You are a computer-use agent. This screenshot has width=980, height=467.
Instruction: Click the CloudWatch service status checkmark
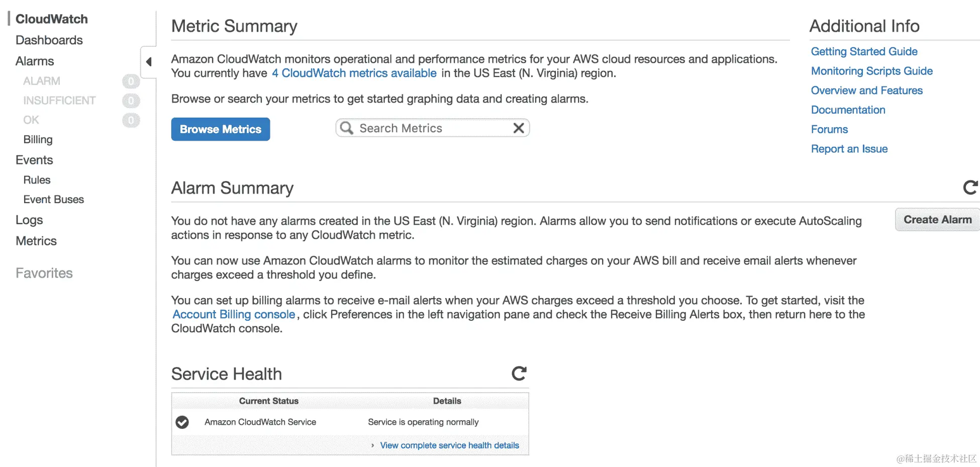tap(182, 422)
